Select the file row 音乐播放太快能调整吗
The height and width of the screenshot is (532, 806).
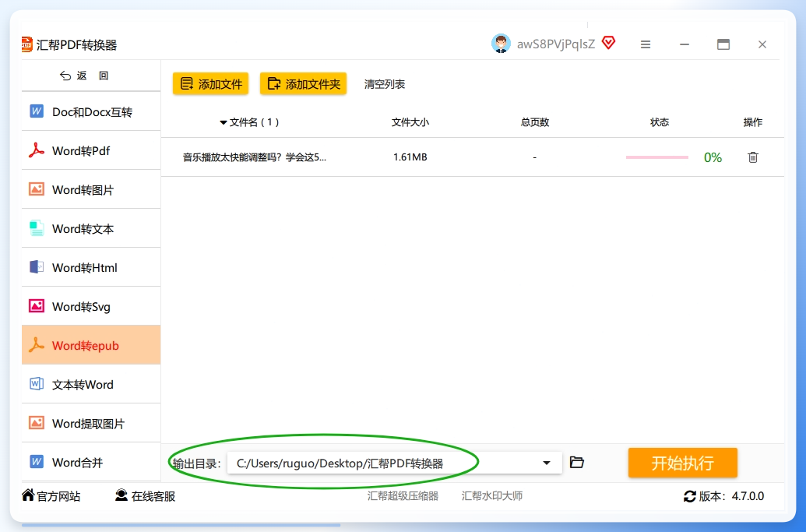tap(473, 157)
